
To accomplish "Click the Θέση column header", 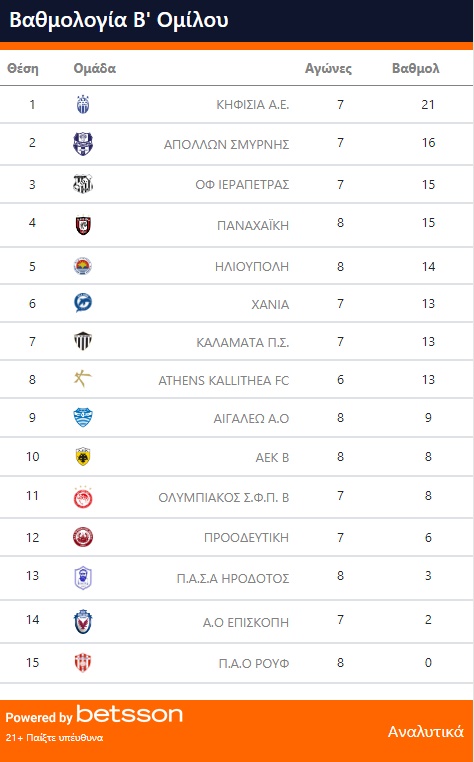I will point(23,69).
